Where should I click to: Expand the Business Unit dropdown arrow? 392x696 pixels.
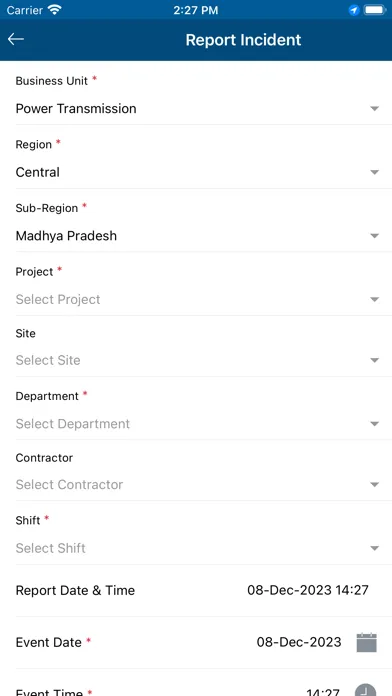pos(375,109)
